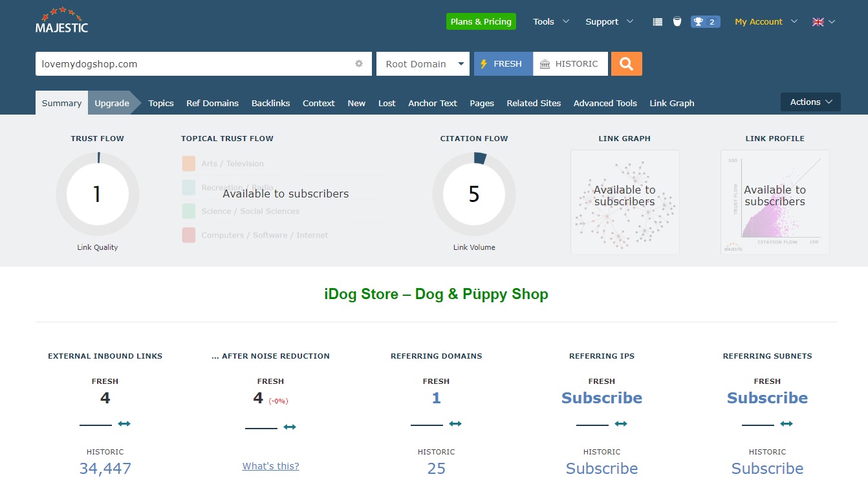Click the Citation Flow gauge showing 5
Screen dimensions: 868x492
(474, 194)
